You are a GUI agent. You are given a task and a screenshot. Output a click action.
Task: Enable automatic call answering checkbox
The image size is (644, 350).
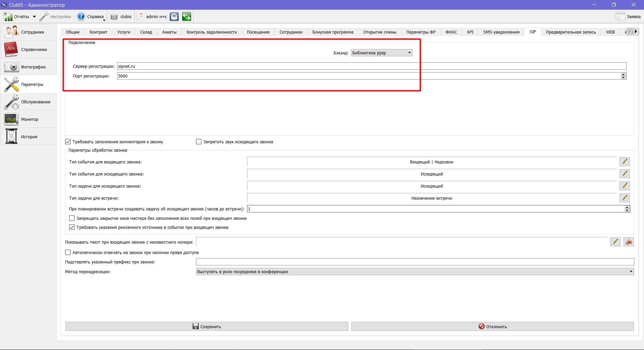pyautogui.click(x=68, y=252)
